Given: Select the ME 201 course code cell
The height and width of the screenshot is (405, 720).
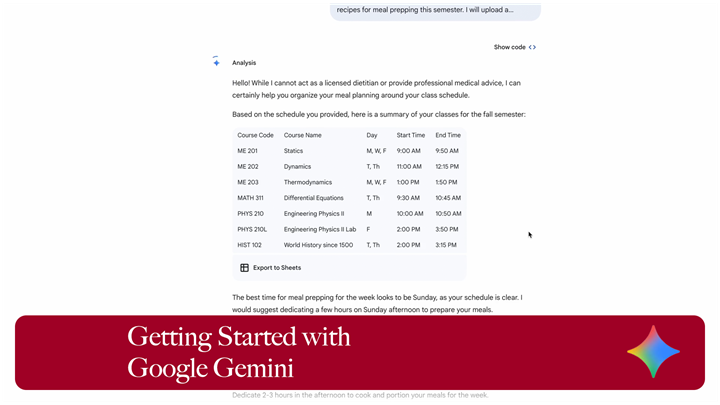Looking at the screenshot, I should coord(248,151).
